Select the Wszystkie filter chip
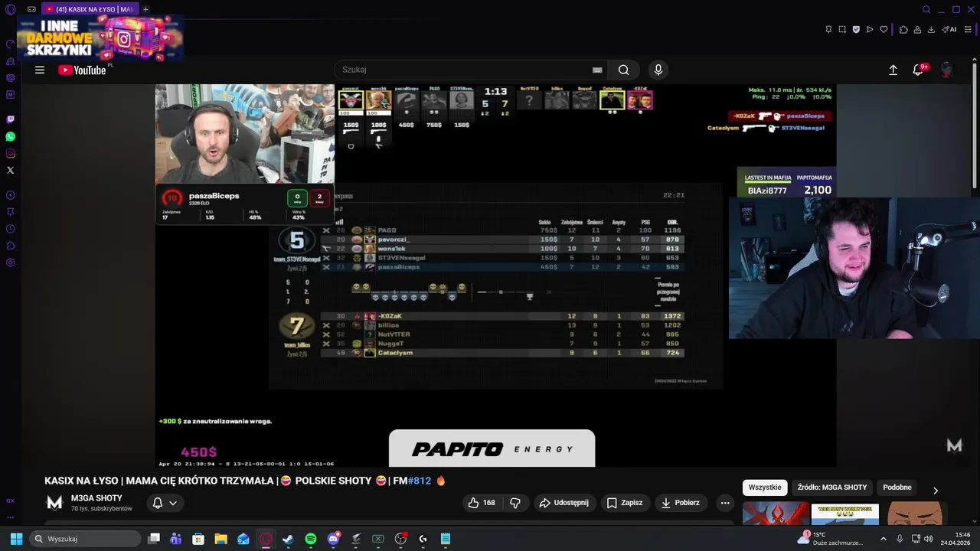This screenshot has width=980, height=551. point(765,487)
